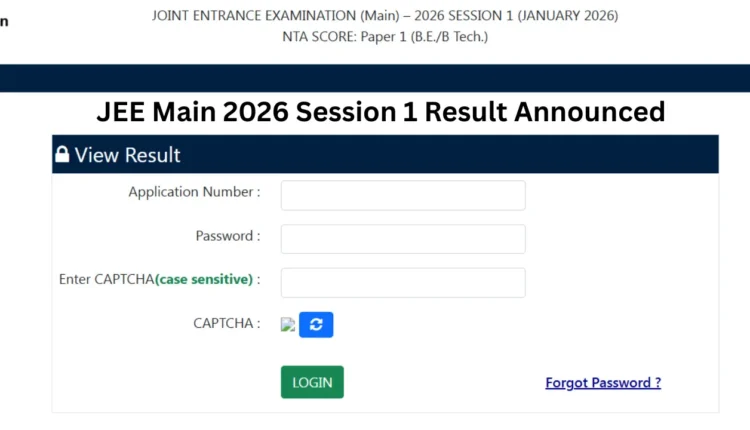The width and height of the screenshot is (750, 430).
Task: Click the CAPTCHA : label beside the image
Action: click(227, 323)
